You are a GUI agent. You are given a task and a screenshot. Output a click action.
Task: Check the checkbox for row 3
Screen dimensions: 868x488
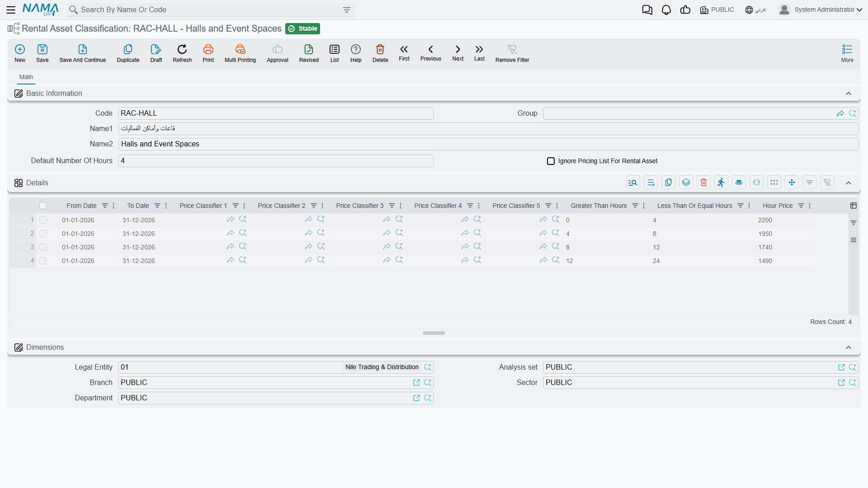pos(43,247)
